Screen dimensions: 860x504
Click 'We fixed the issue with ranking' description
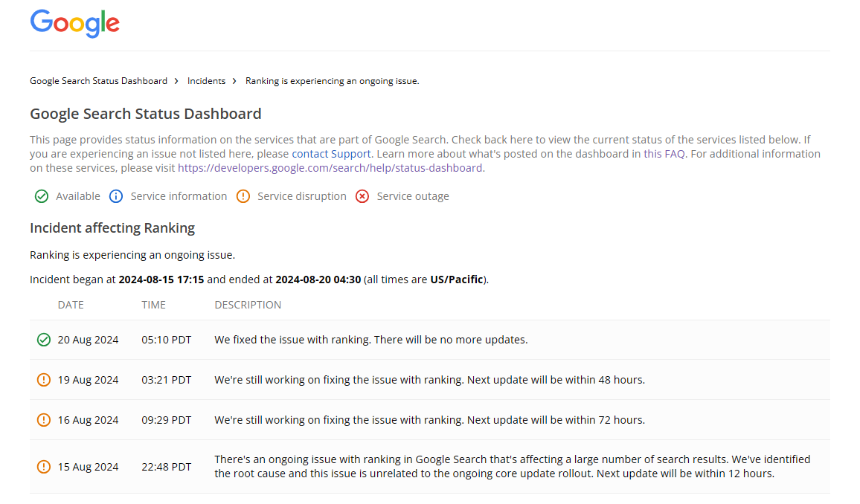pyautogui.click(x=371, y=340)
